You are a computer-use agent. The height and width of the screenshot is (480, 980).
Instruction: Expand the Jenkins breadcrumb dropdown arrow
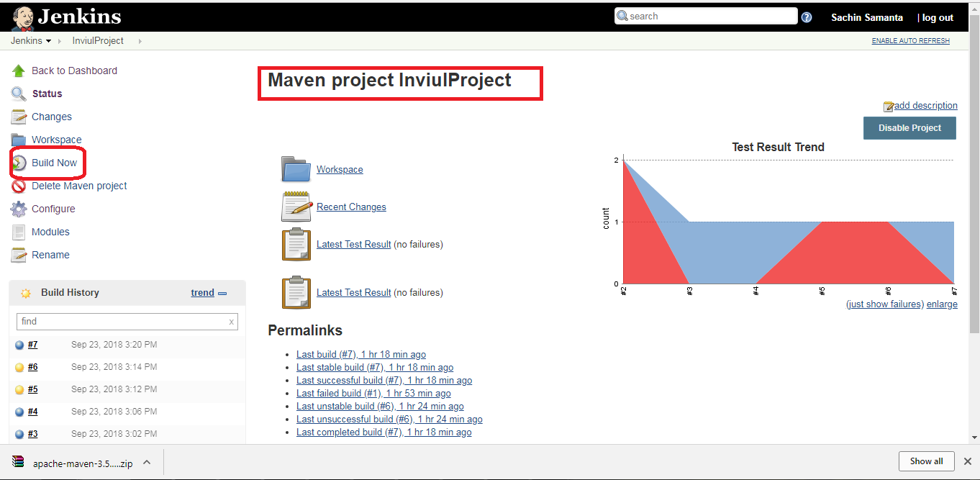(48, 41)
